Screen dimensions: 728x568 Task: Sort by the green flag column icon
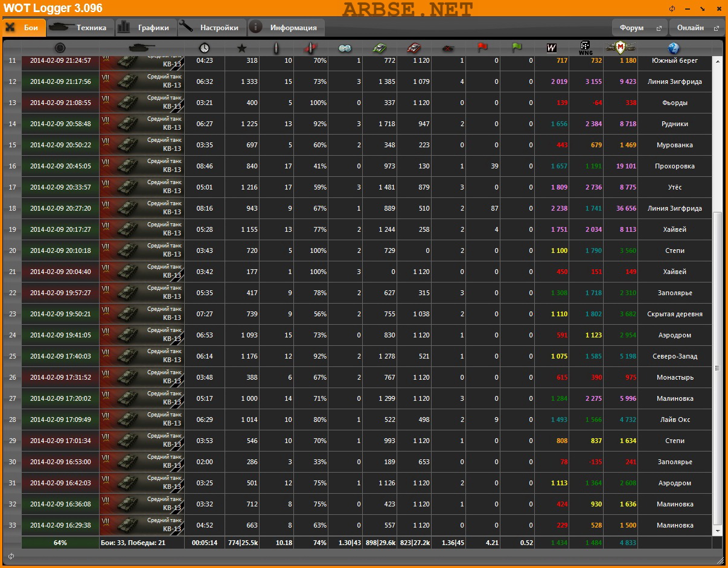(517, 48)
